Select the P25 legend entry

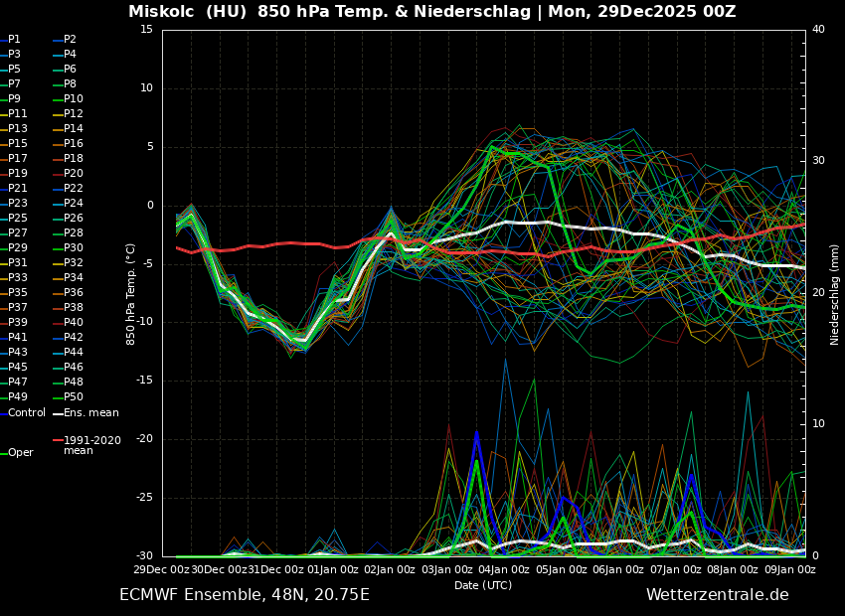click(18, 219)
